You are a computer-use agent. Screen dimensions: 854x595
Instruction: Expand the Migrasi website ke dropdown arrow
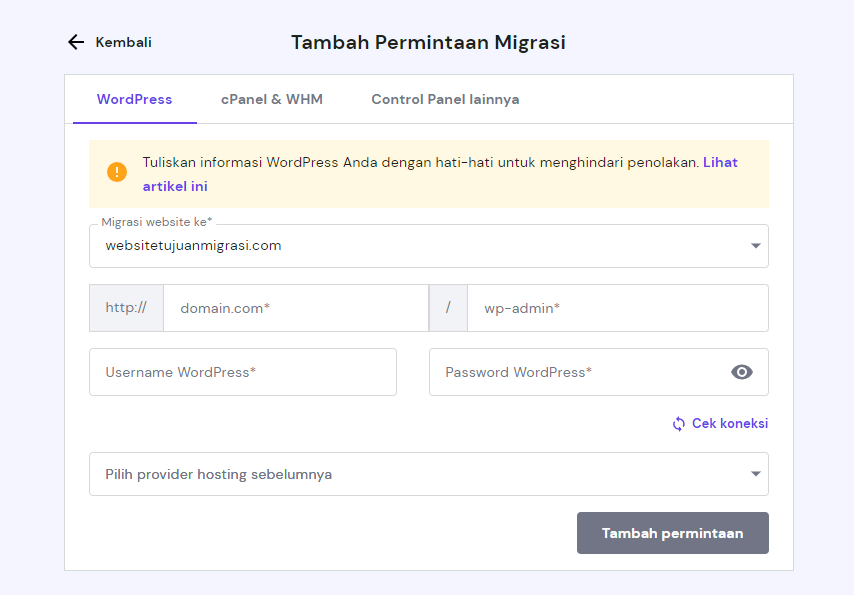(756, 246)
